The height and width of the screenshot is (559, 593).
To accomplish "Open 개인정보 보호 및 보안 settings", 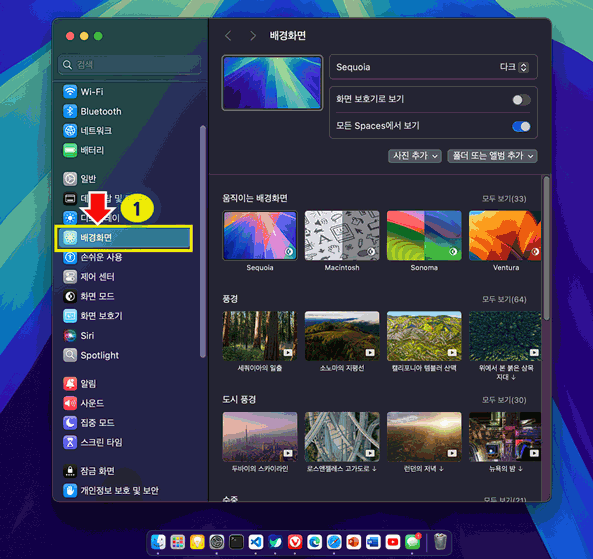I will [x=111, y=491].
